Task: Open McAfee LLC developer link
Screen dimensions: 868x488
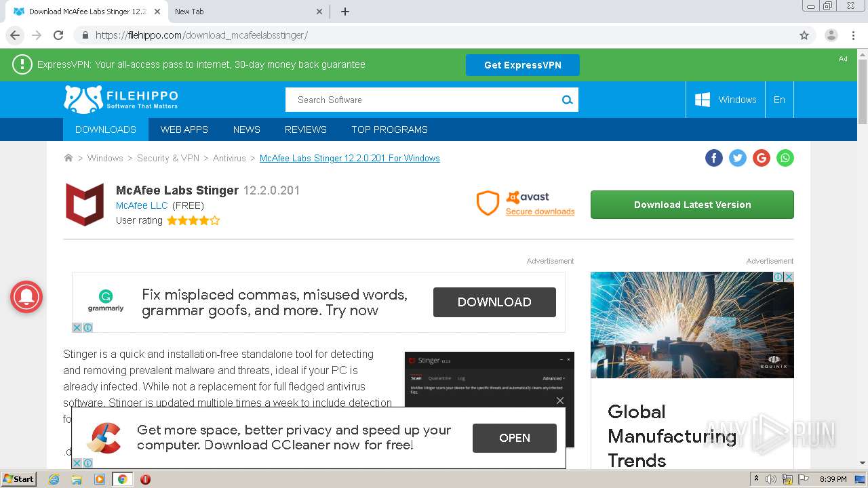Action: coord(142,205)
